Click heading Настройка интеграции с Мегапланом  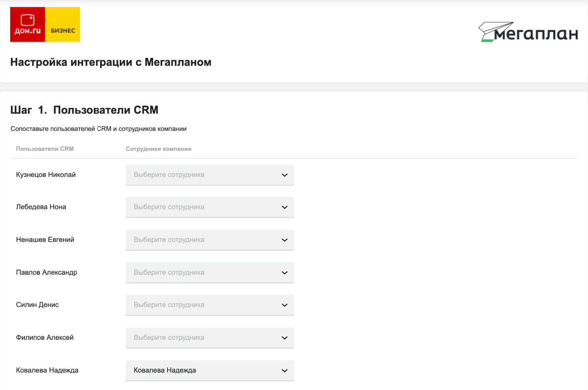click(x=111, y=62)
